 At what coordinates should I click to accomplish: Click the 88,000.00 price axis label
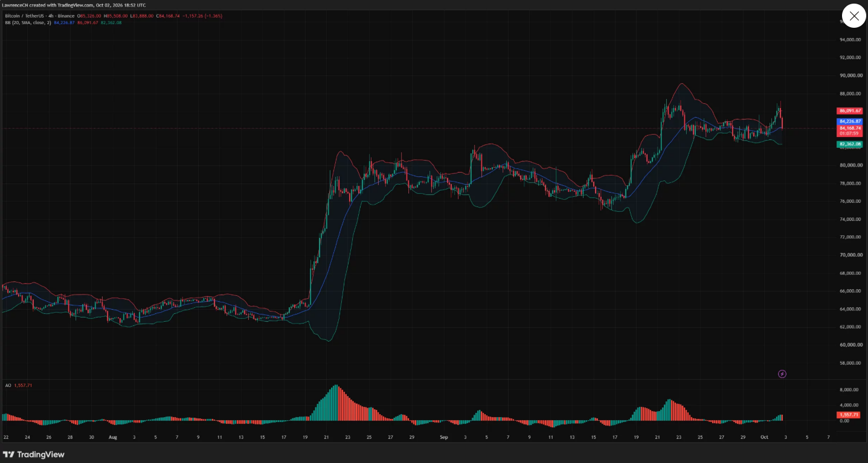(850, 94)
